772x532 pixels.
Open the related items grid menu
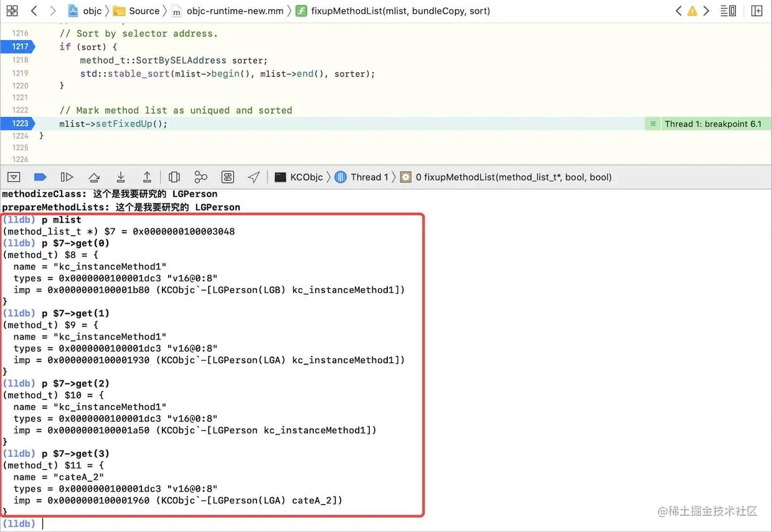click(x=12, y=11)
